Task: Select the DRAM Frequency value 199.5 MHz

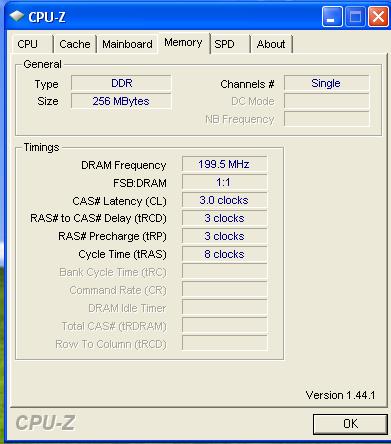Action: 224,164
